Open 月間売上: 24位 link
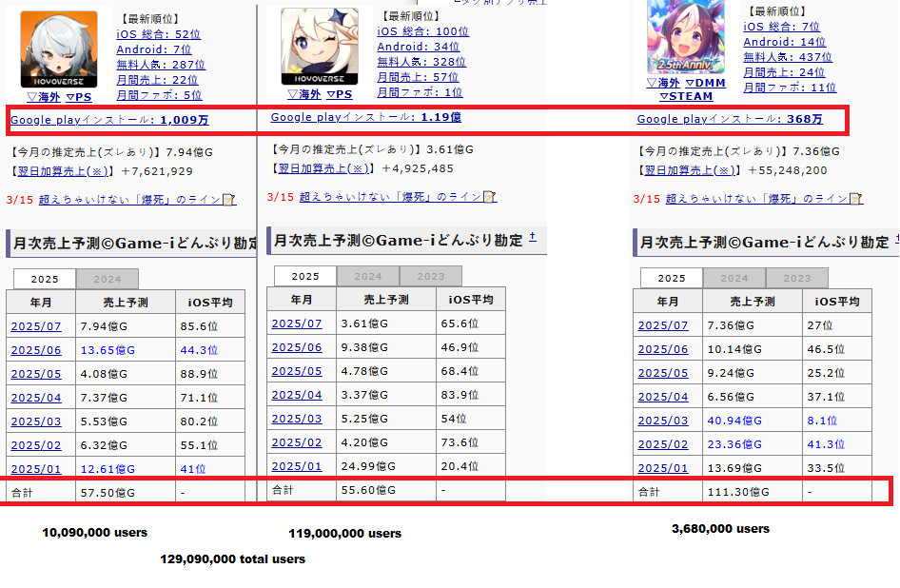Screen dimensions: 900x588 (x=784, y=73)
